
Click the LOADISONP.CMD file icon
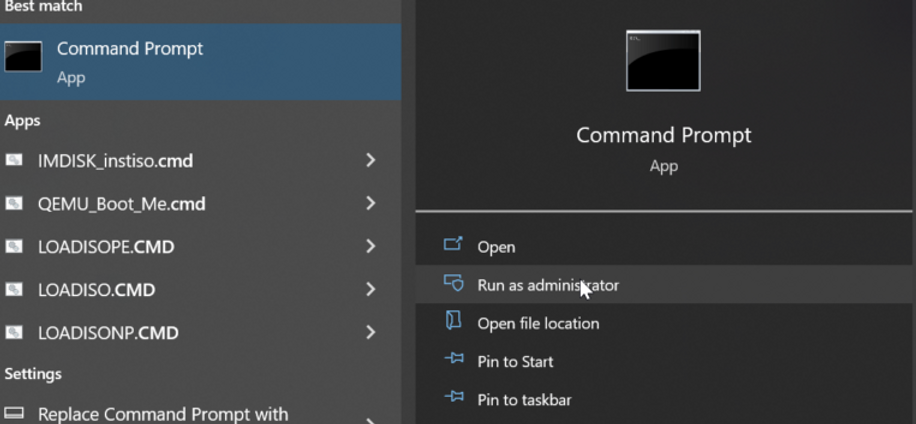14,333
